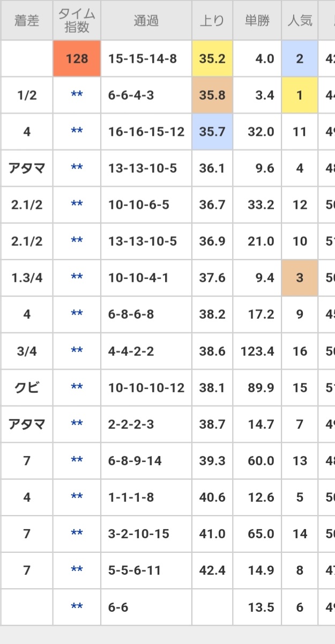Click the tan-highlighted 35.8 cell
This screenshot has height=644, width=335.
pos(212,95)
